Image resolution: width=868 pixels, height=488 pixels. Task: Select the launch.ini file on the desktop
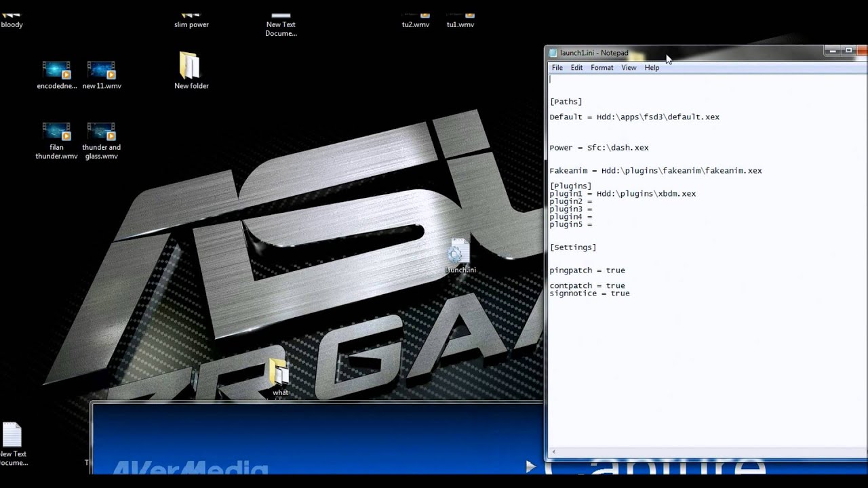(460, 256)
